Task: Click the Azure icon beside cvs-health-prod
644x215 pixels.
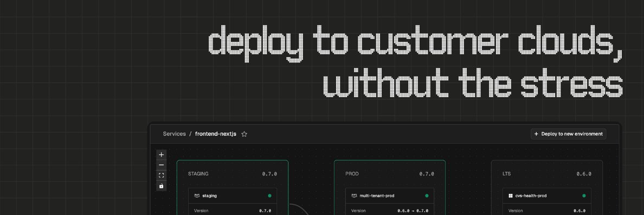Action: pyautogui.click(x=511, y=195)
